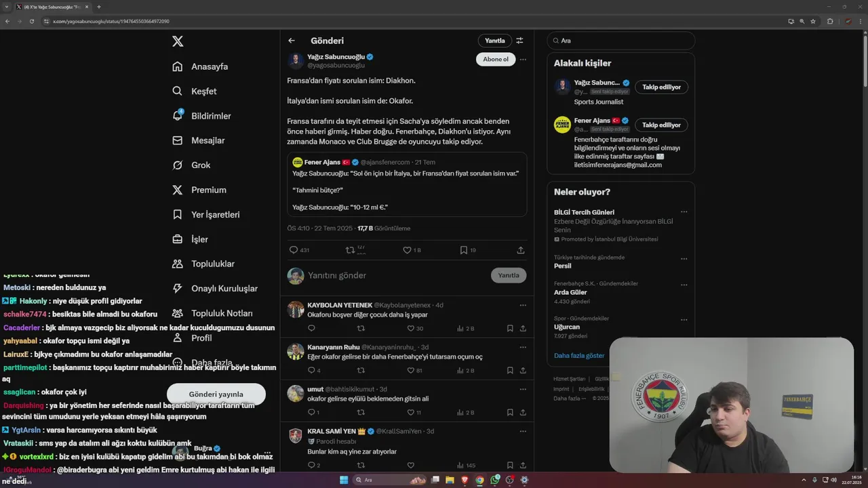The height and width of the screenshot is (488, 868).
Task: Click the Abone ol button
Action: tap(496, 59)
